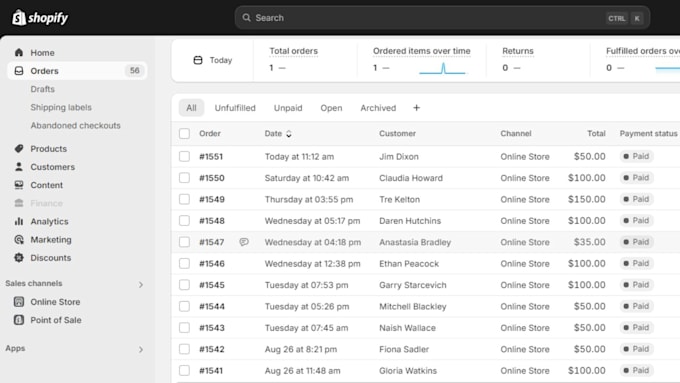The height and width of the screenshot is (383, 680).
Task: Open order #1549 link
Action: (x=212, y=200)
